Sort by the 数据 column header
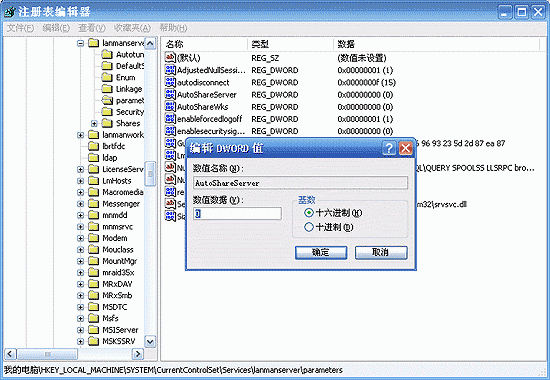The height and width of the screenshot is (380, 550). pos(436,44)
